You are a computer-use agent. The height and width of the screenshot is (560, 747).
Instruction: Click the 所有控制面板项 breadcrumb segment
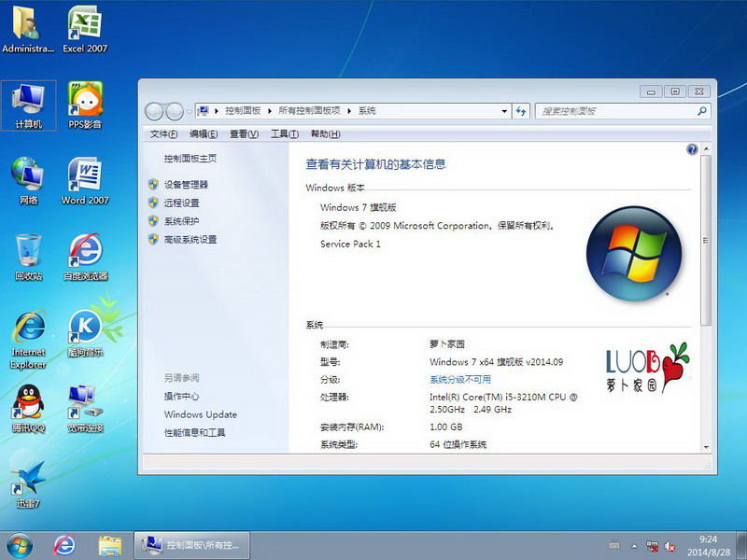click(309, 111)
